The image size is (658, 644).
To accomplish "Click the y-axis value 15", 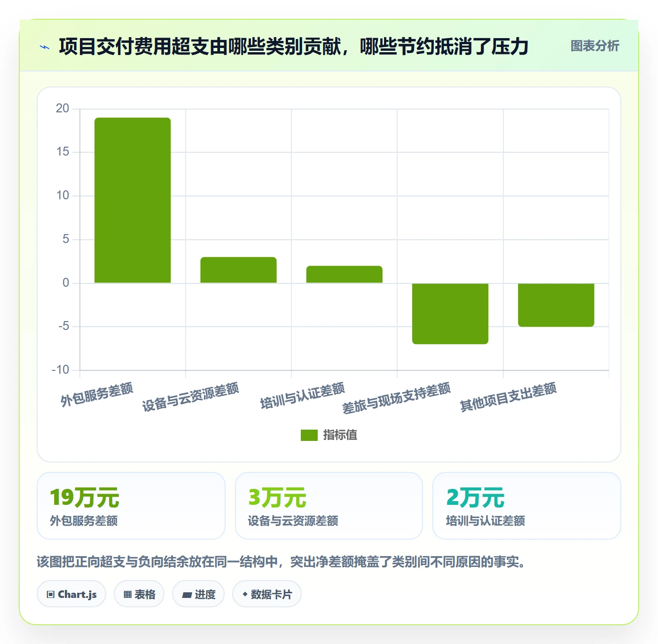I will click(63, 152).
